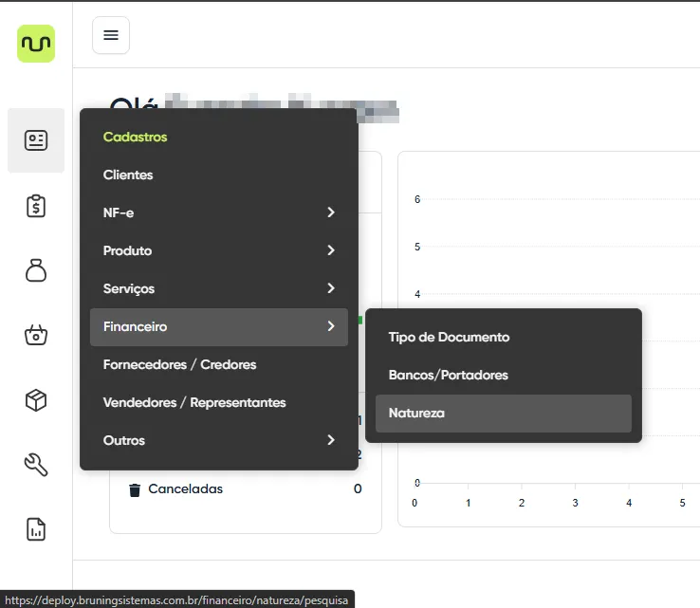Select Clientes from the Cadastros menu

pyautogui.click(x=128, y=175)
